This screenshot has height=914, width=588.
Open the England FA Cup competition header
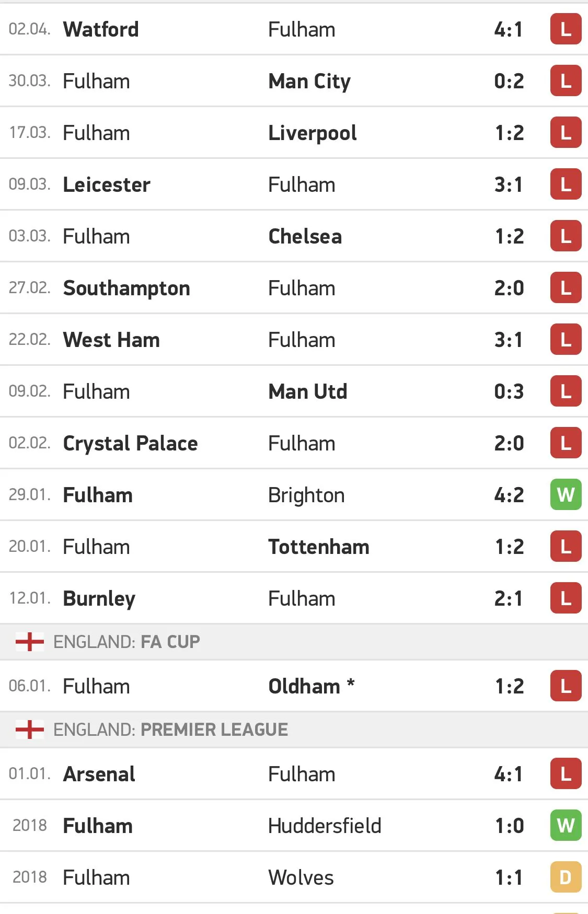click(x=127, y=642)
